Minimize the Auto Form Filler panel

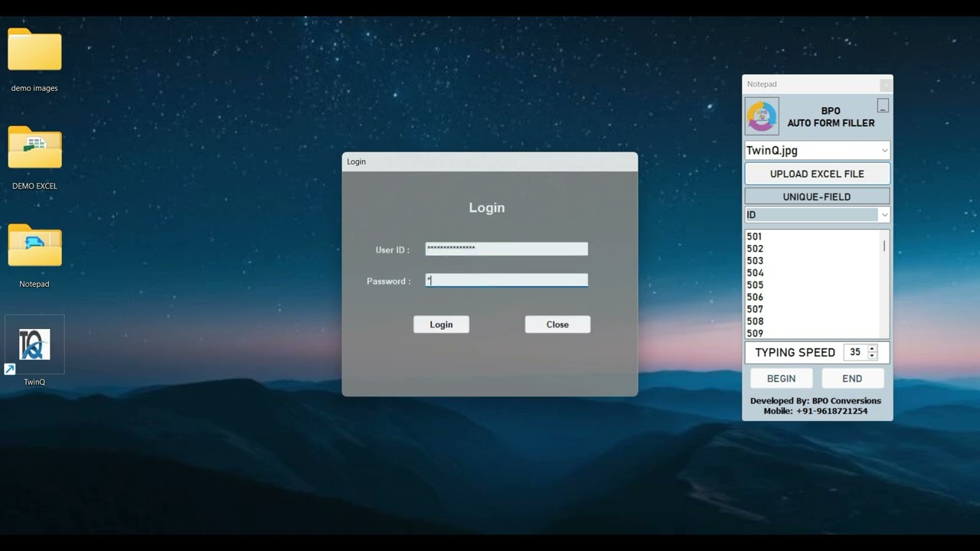pos(883,106)
